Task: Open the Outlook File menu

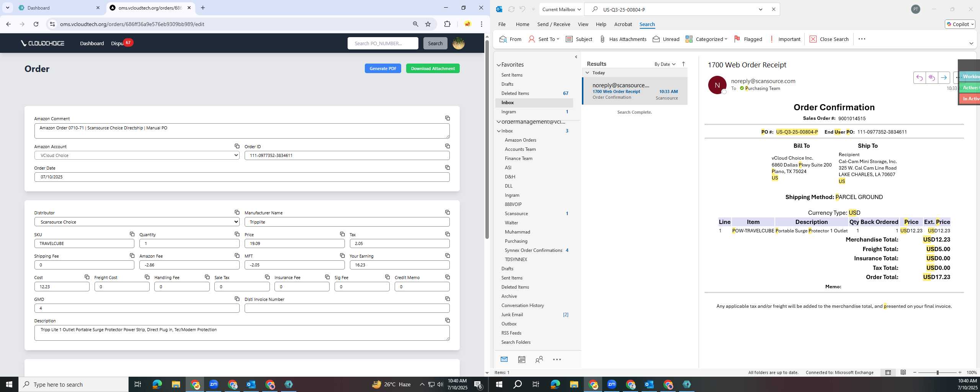Action: 502,24
